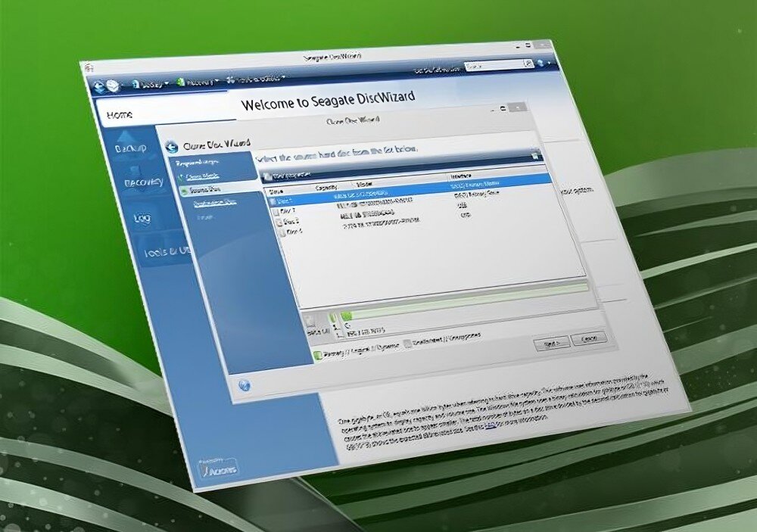Image resolution: width=757 pixels, height=532 pixels.
Task: Click the Next button in the wizard
Action: 550,342
